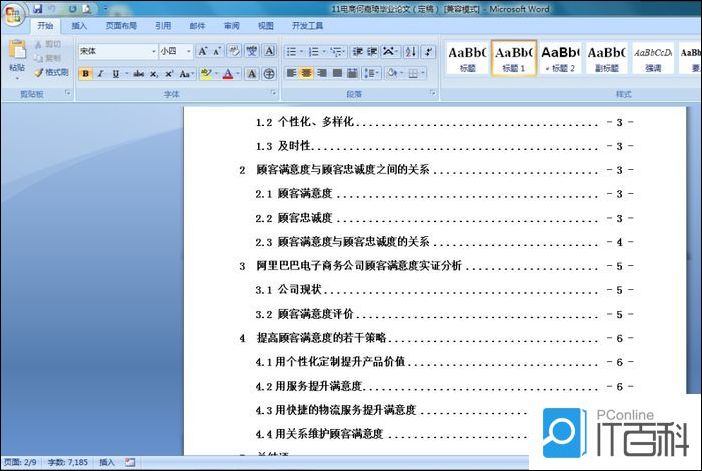The width and height of the screenshot is (702, 471).
Task: Apply distributed alignment
Action: pos(352,73)
